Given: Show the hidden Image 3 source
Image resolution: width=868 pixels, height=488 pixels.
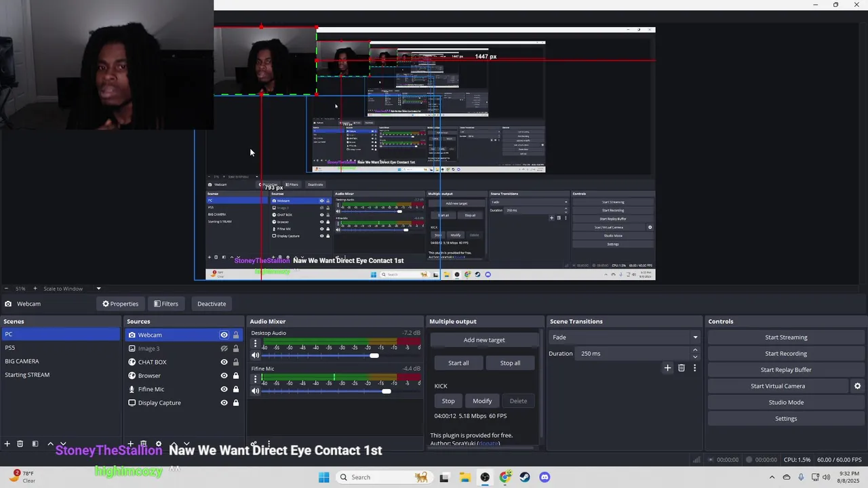Looking at the screenshot, I should (224, 348).
